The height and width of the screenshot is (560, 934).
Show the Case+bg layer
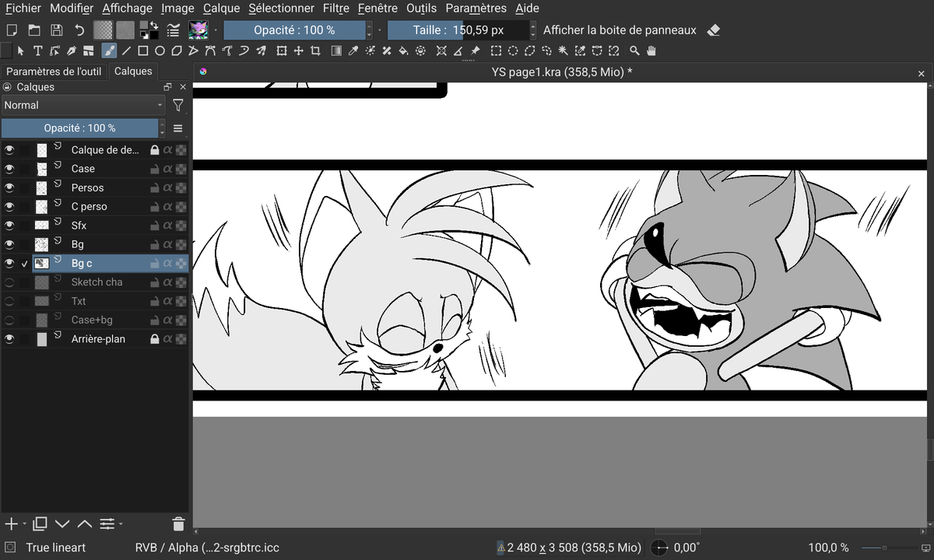pos(9,320)
